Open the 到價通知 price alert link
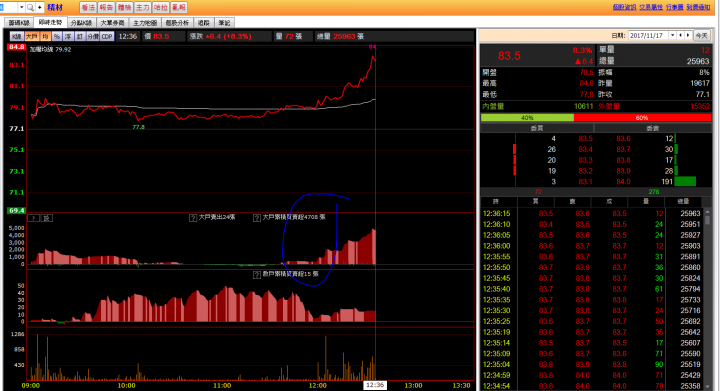 [x=698, y=7]
